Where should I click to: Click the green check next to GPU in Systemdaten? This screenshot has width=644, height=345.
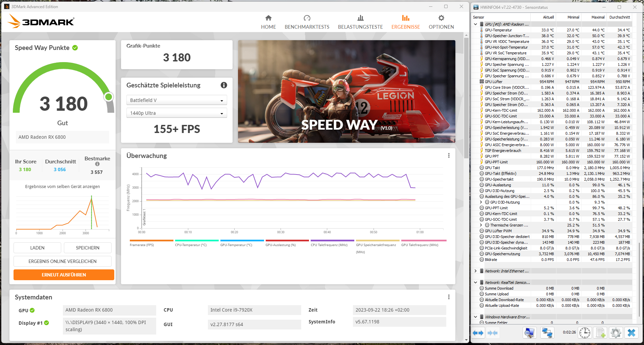[32, 310]
